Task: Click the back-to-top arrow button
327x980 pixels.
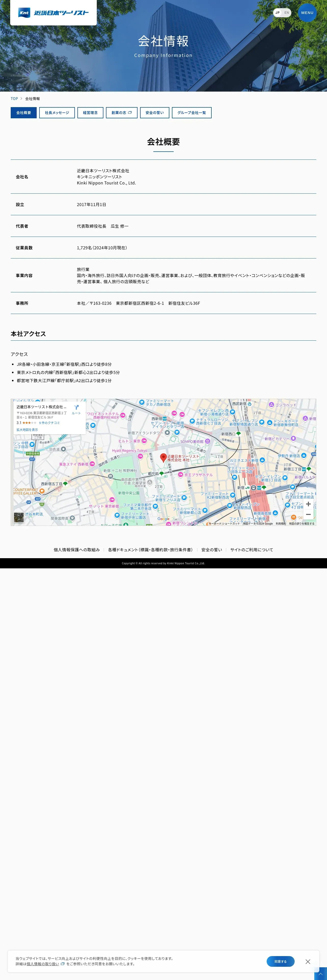Action: point(321,974)
